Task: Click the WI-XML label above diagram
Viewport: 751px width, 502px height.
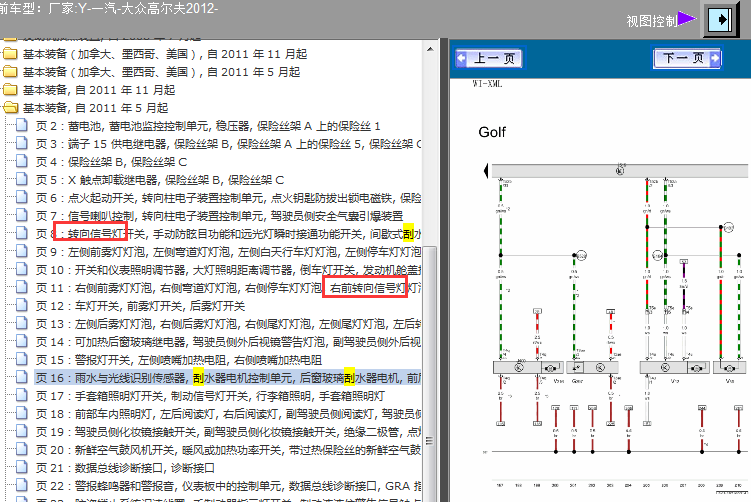Action: [x=487, y=84]
